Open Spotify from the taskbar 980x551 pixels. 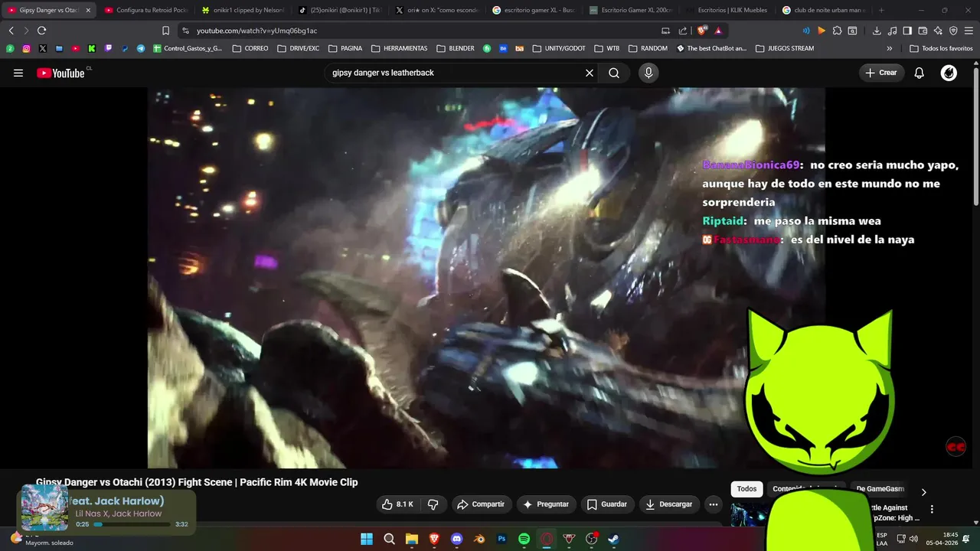pos(524,539)
